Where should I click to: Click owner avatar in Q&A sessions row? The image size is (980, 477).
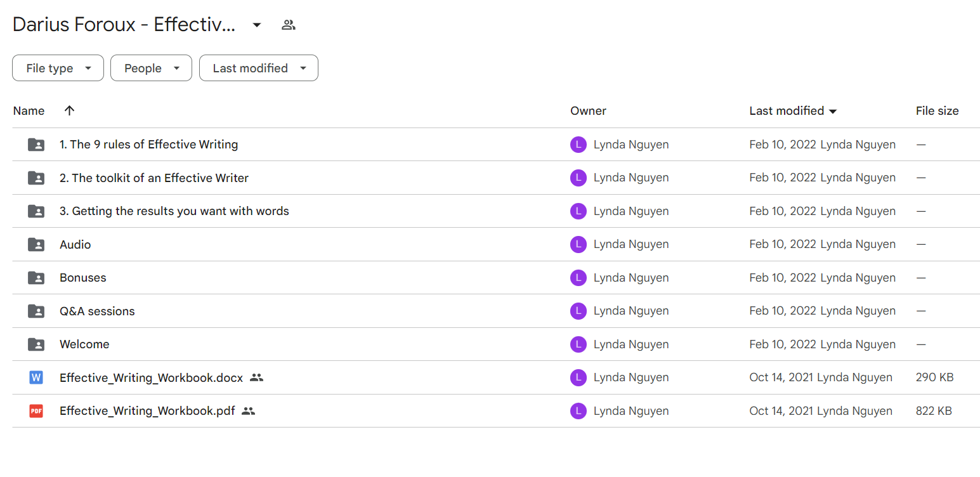click(x=578, y=311)
